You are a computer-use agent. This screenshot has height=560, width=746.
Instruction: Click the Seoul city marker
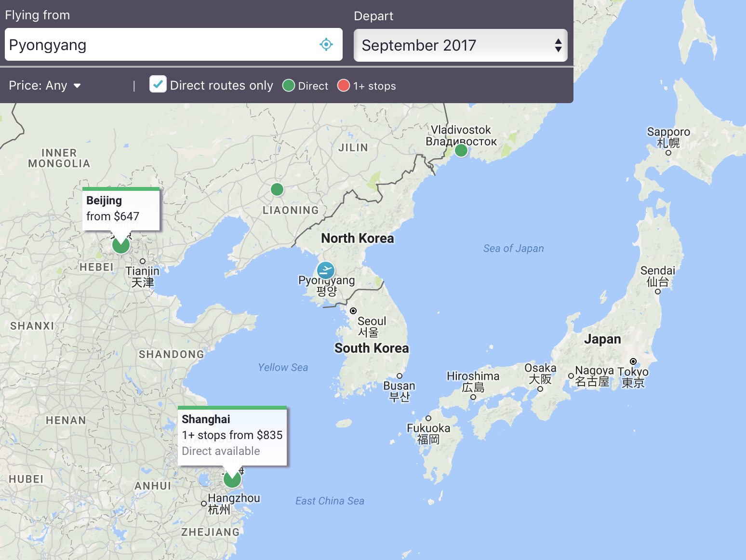(x=353, y=311)
